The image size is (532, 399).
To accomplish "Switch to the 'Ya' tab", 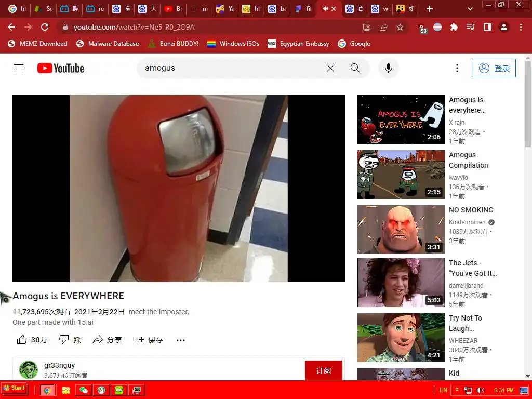I will [225, 9].
